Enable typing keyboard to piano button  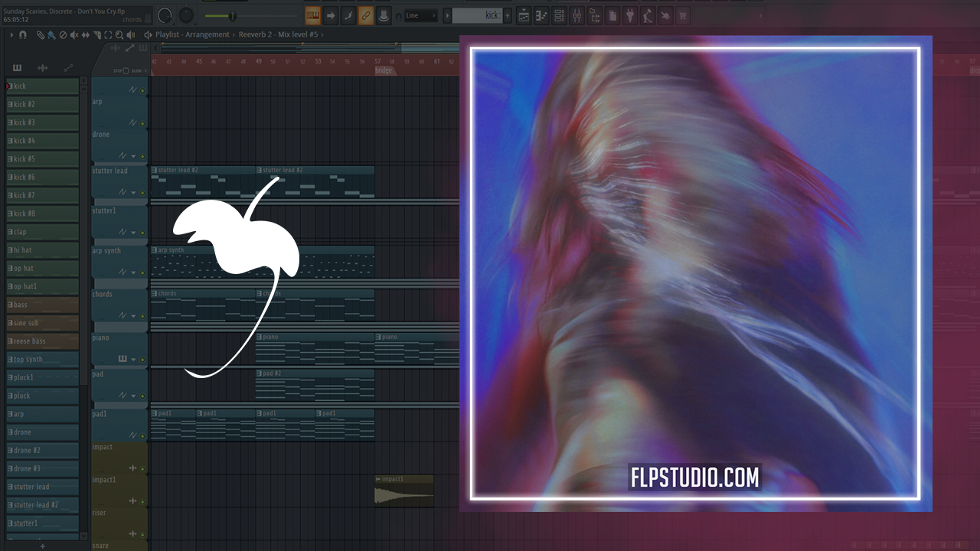[312, 15]
